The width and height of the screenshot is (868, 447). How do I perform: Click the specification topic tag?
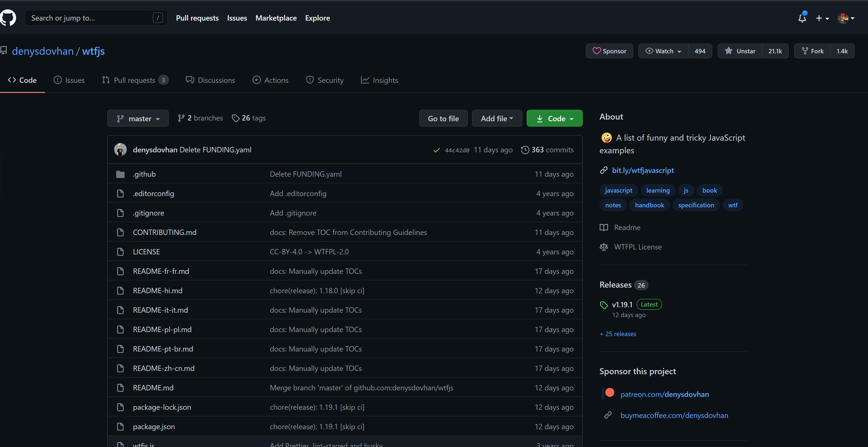point(696,205)
